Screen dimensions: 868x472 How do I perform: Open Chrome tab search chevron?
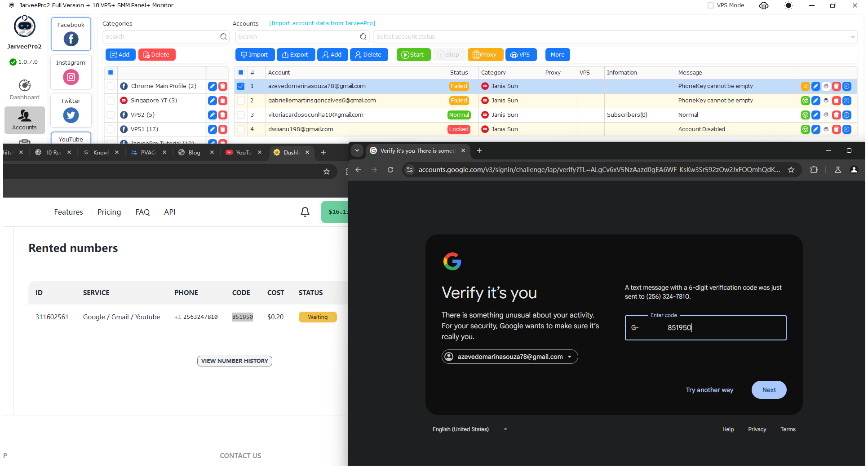point(357,151)
